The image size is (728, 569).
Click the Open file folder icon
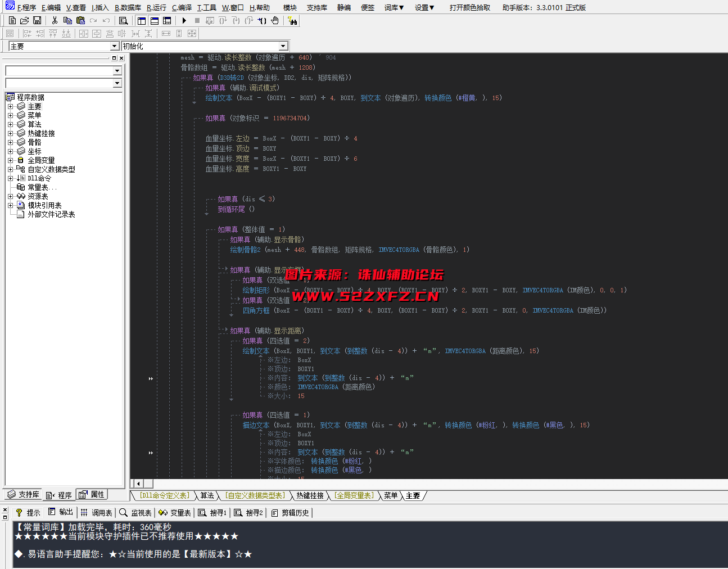(x=25, y=21)
